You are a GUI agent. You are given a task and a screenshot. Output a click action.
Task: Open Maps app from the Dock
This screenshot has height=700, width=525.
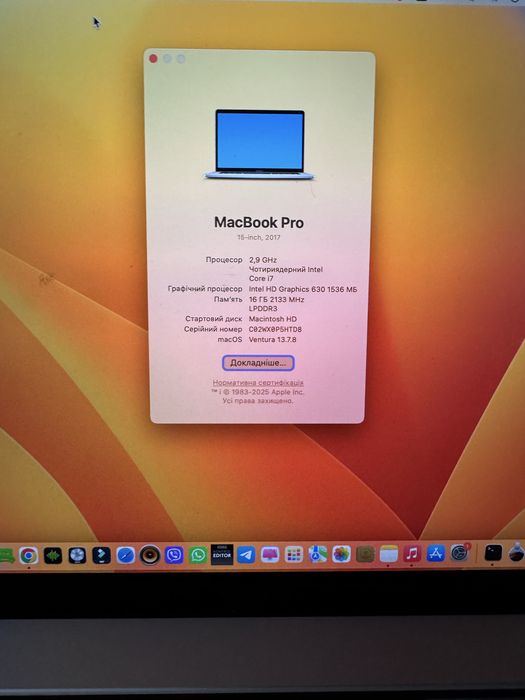[317, 554]
